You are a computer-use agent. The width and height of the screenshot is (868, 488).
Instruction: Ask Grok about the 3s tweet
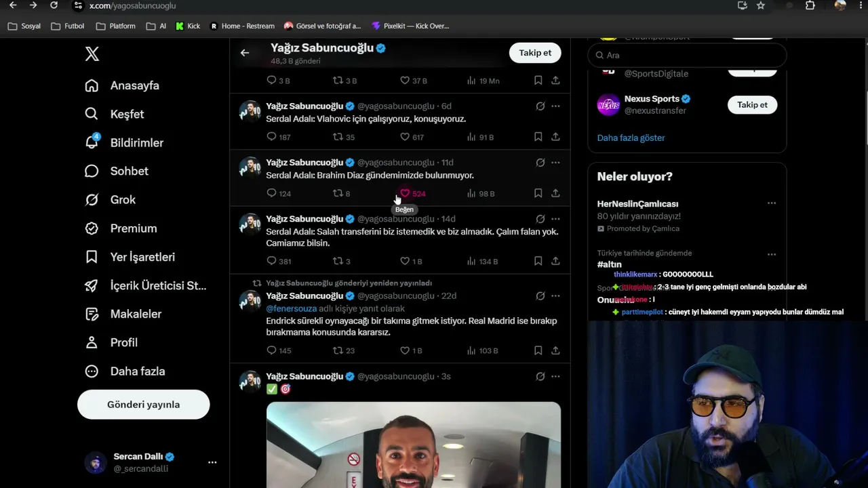[x=540, y=376]
